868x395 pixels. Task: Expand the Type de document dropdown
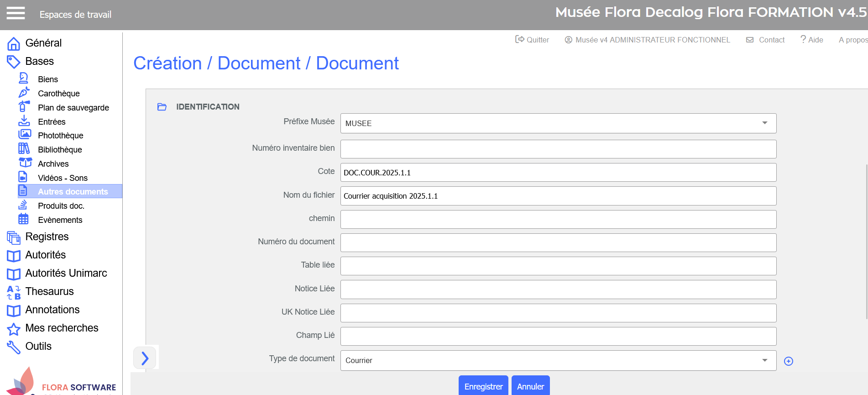(558, 360)
